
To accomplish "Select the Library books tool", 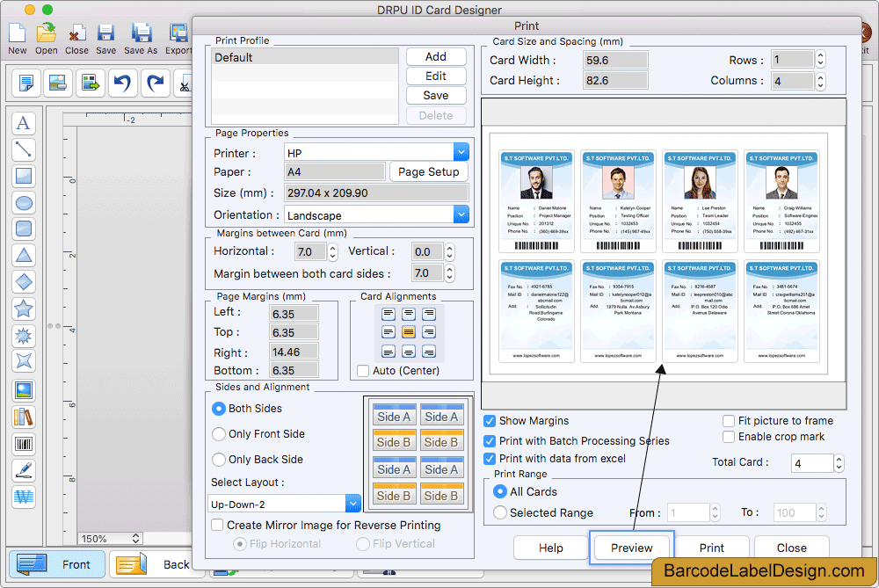I will (x=24, y=417).
